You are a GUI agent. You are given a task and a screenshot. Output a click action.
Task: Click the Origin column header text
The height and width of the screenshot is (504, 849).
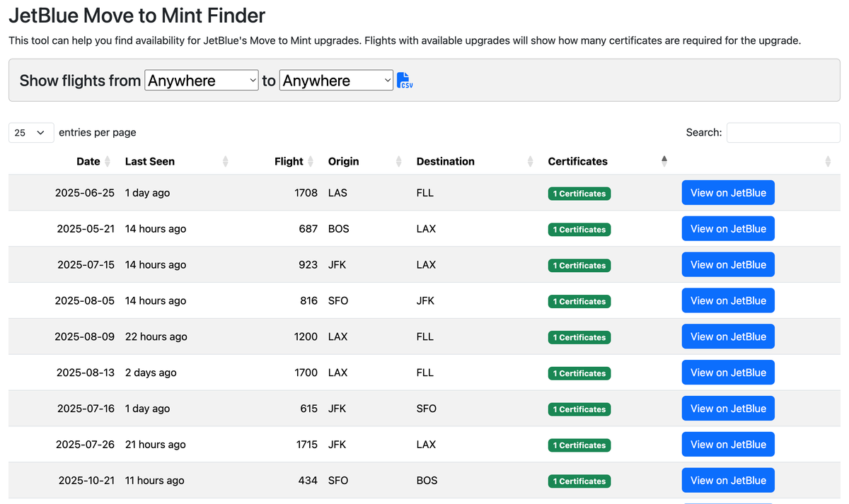click(344, 162)
